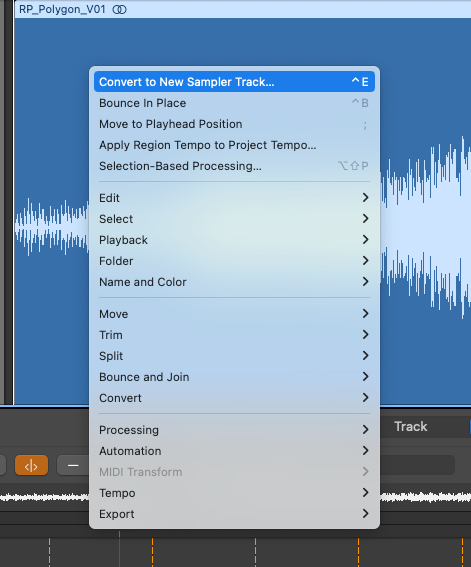Open the Processing submenu
Viewport: 471px width, 567px height.
[234, 430]
